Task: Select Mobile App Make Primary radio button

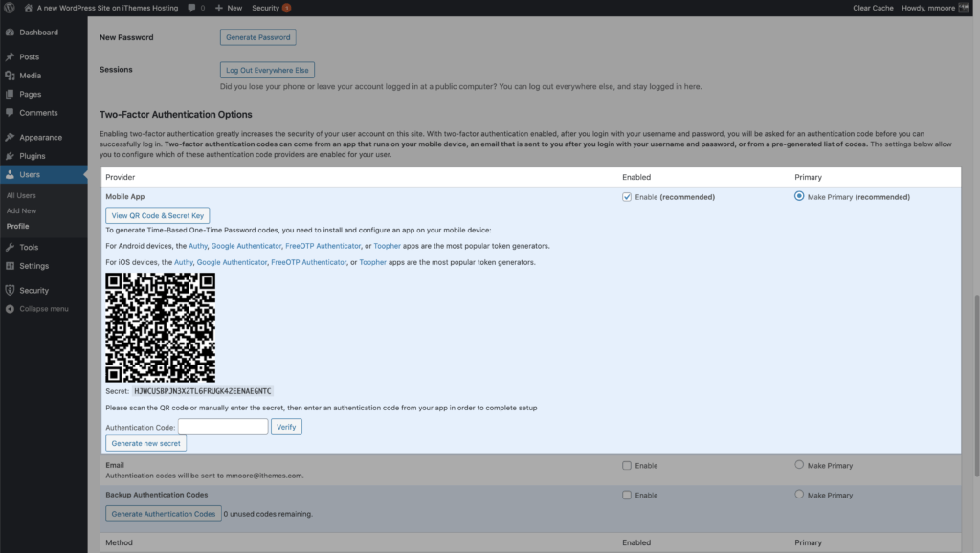Action: (x=799, y=196)
